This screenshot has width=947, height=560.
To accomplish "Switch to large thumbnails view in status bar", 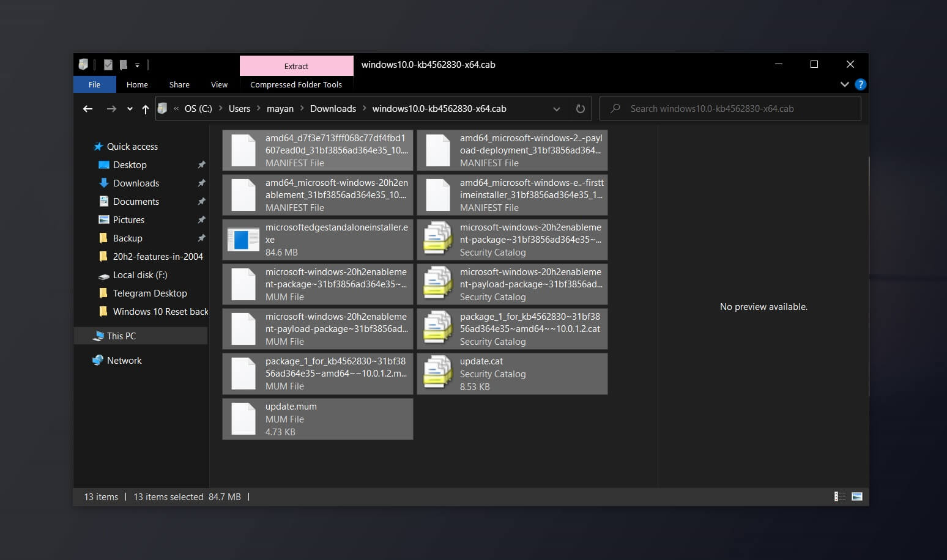I will click(x=857, y=496).
